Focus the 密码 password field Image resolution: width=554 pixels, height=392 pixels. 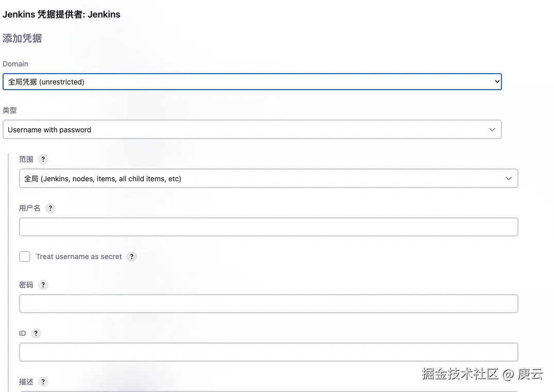[x=269, y=303]
